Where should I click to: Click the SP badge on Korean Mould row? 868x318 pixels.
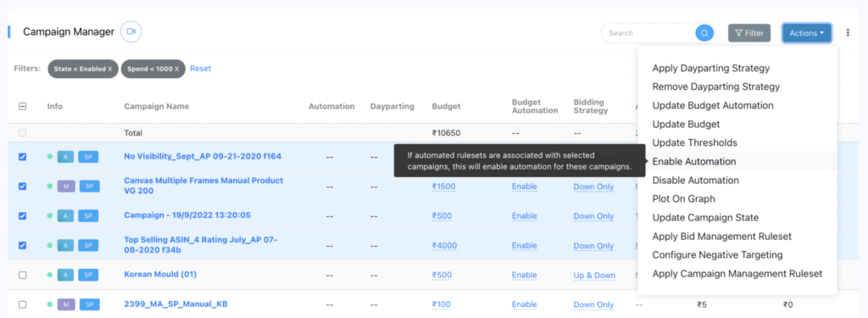(88, 275)
